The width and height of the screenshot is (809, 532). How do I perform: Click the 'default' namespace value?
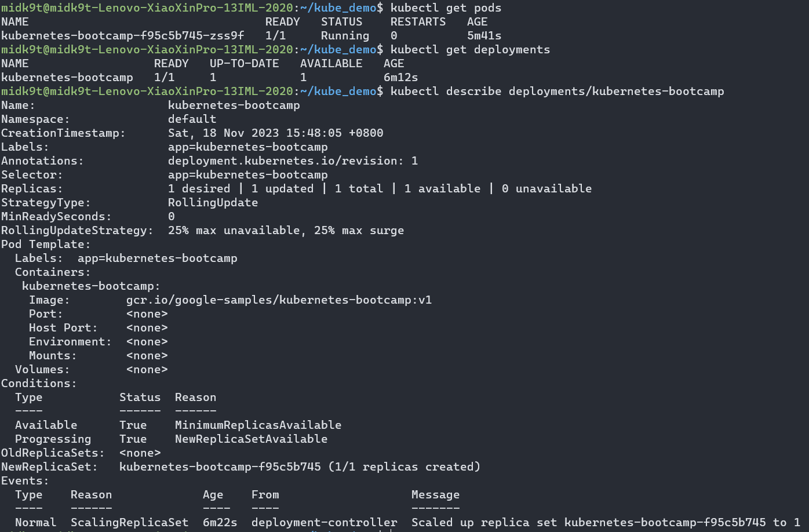pyautogui.click(x=192, y=119)
